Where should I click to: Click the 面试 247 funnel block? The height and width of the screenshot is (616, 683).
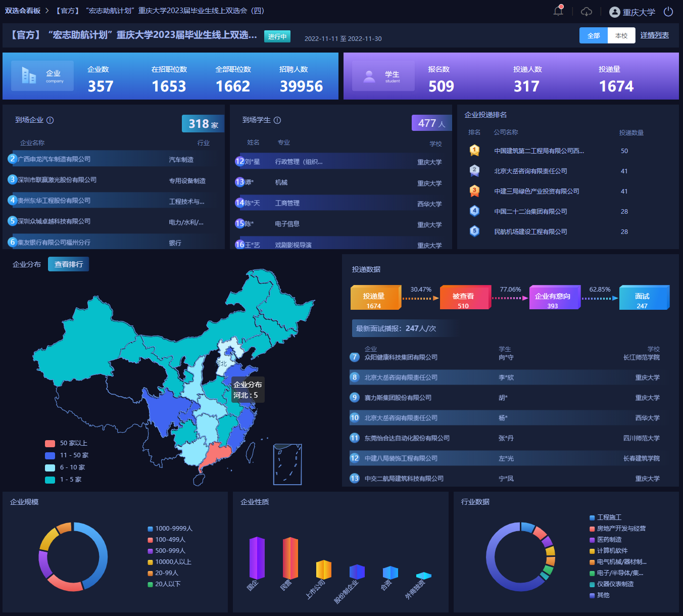tap(644, 298)
